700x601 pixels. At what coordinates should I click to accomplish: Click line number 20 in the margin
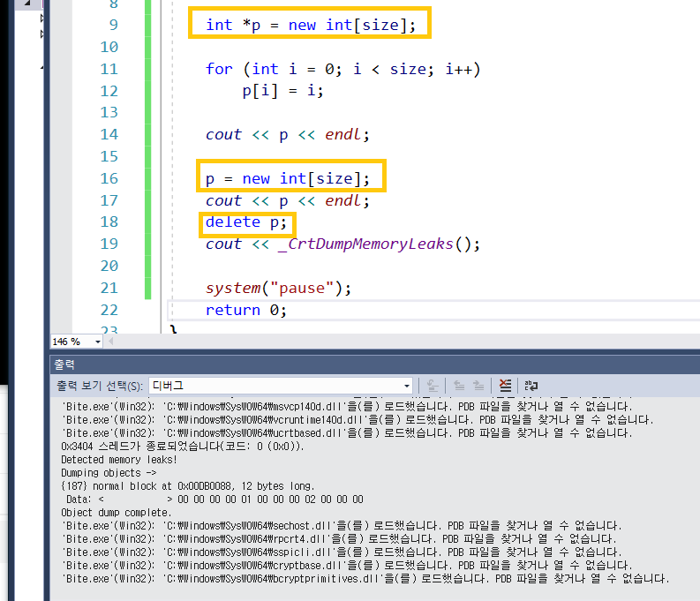(x=109, y=266)
